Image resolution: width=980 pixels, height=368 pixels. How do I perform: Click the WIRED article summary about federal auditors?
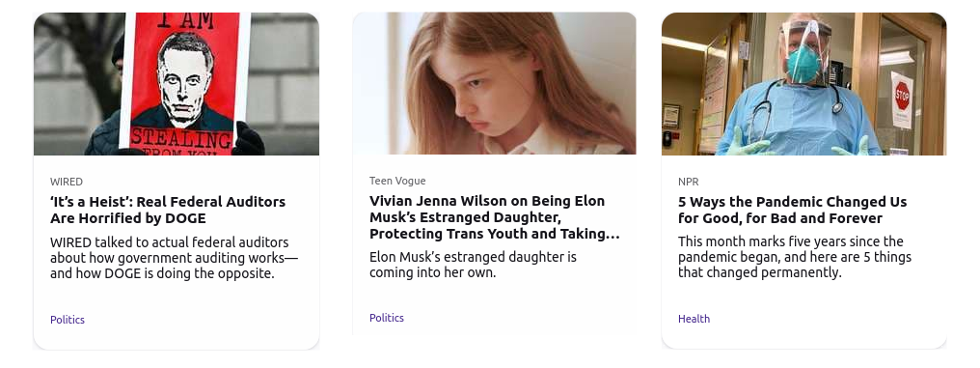click(x=175, y=258)
